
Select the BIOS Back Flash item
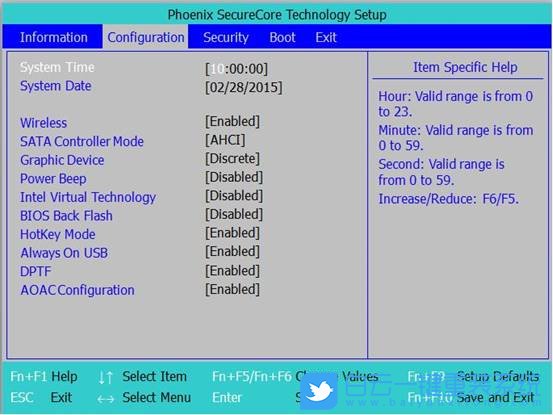point(66,216)
